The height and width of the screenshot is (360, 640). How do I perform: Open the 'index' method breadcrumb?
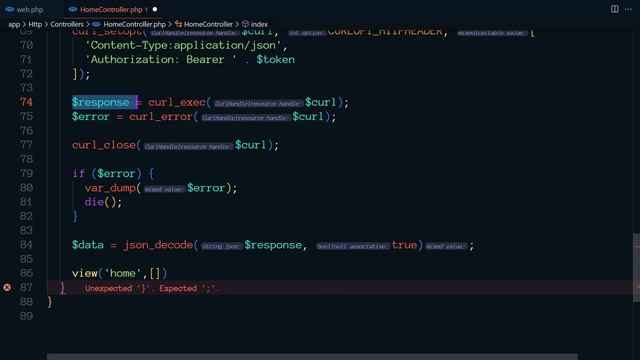tap(259, 24)
